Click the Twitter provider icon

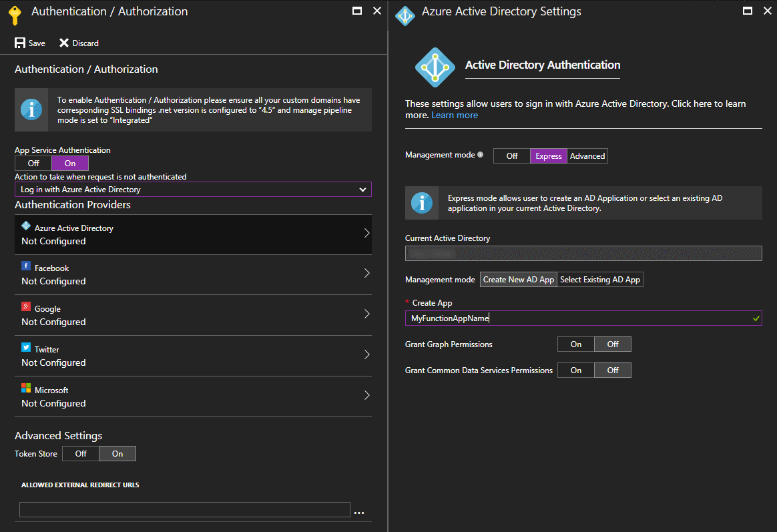pyautogui.click(x=26, y=347)
